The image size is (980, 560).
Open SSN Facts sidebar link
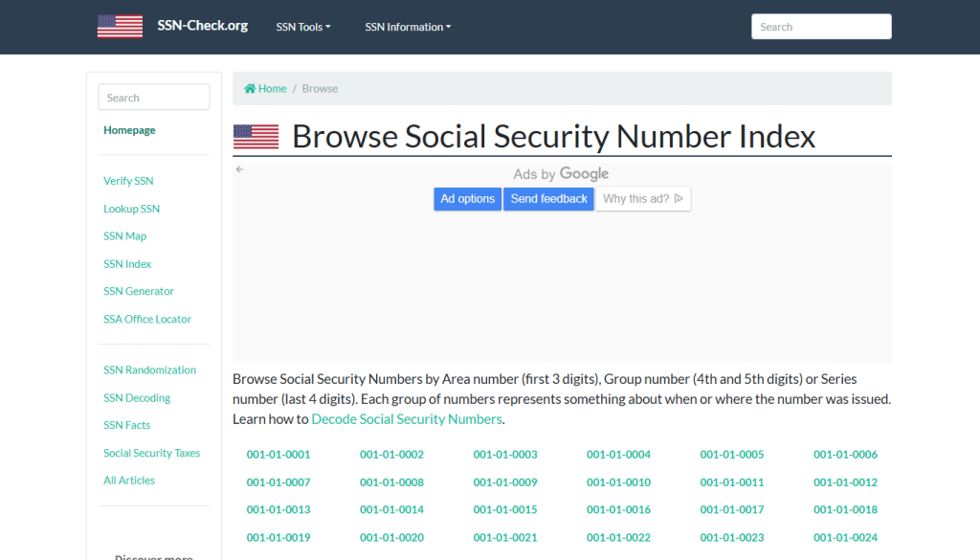127,425
